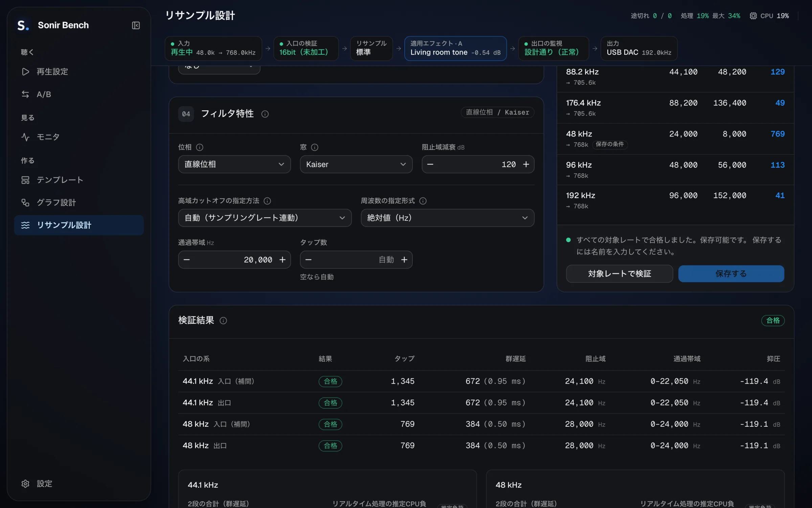Screen dimensions: 812x508
Task: Open the 入口の検証 pipeline stage
Action: coord(306,48)
